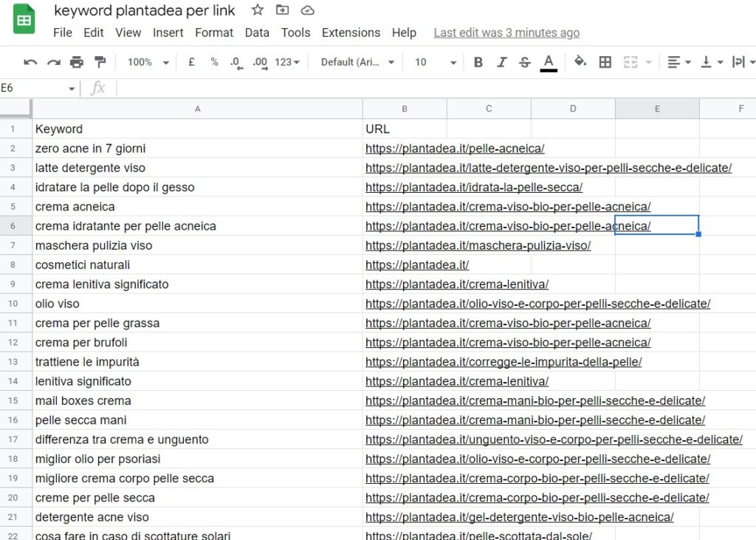The width and height of the screenshot is (756, 540).
Task: Select cell 'differenza tra crema e unguento'
Action: pyautogui.click(x=197, y=440)
